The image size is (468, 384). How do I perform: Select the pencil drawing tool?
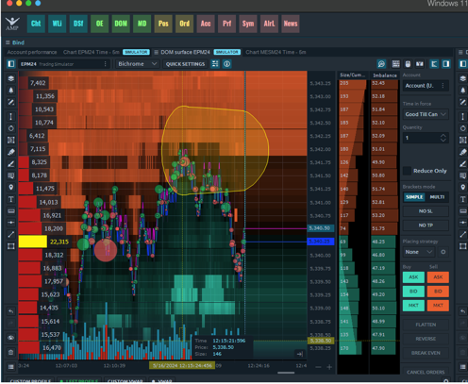(x=11, y=164)
